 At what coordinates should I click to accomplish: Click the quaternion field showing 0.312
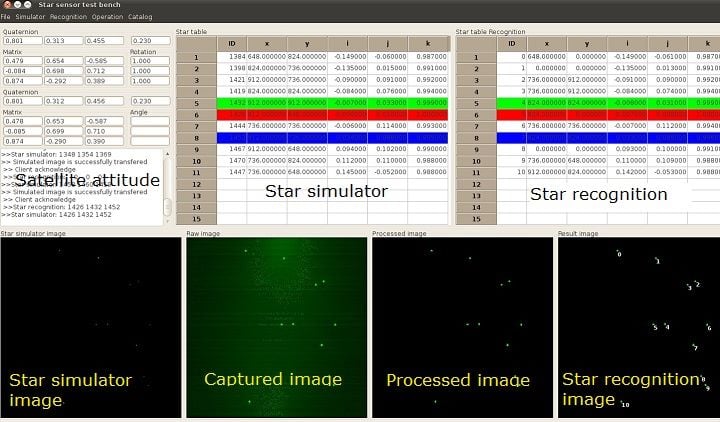pos(63,101)
